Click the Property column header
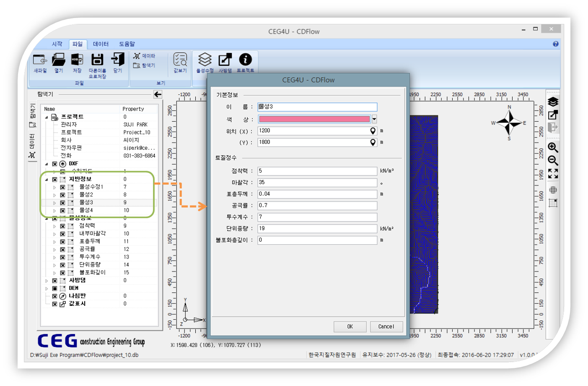 click(x=133, y=109)
